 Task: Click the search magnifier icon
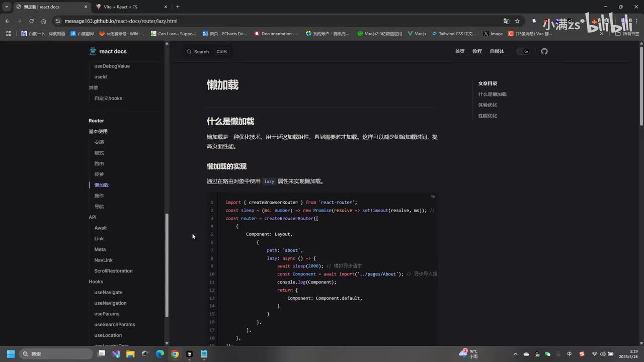pyautogui.click(x=189, y=52)
